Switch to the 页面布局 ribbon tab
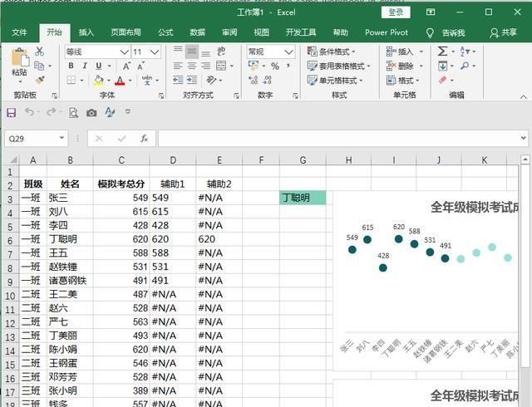The width and height of the screenshot is (532, 407). coord(126,32)
